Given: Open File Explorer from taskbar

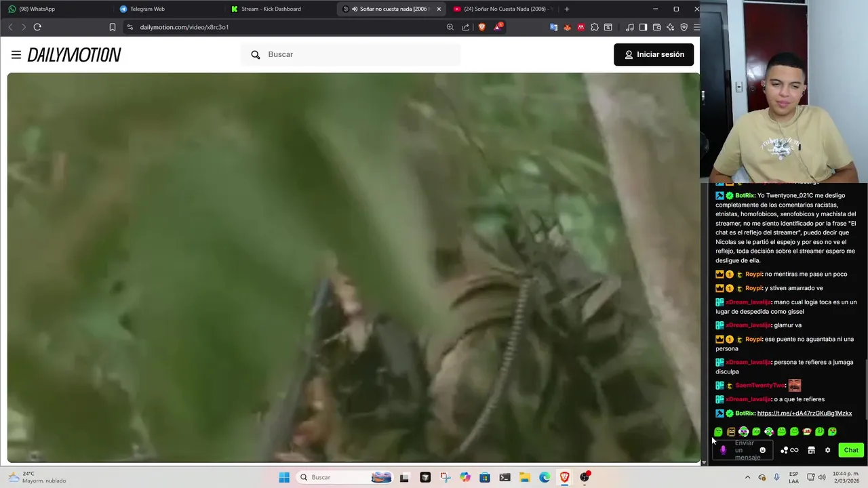Looking at the screenshot, I should 525,477.
